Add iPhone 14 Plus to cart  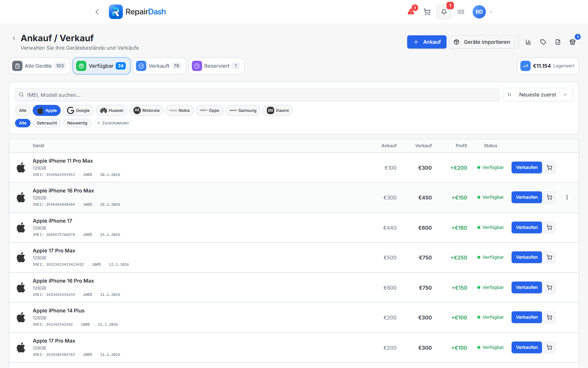point(549,317)
